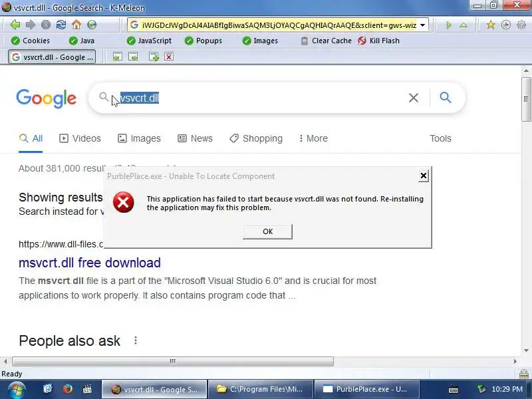Open a new tab with plus icon
Viewport: 532px width, 399px height.
(x=154, y=57)
